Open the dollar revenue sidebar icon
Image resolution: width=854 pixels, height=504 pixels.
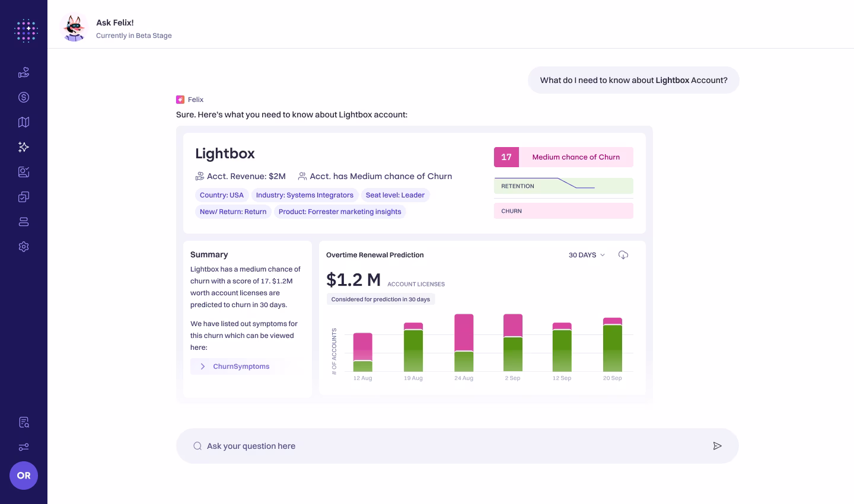pos(24,97)
